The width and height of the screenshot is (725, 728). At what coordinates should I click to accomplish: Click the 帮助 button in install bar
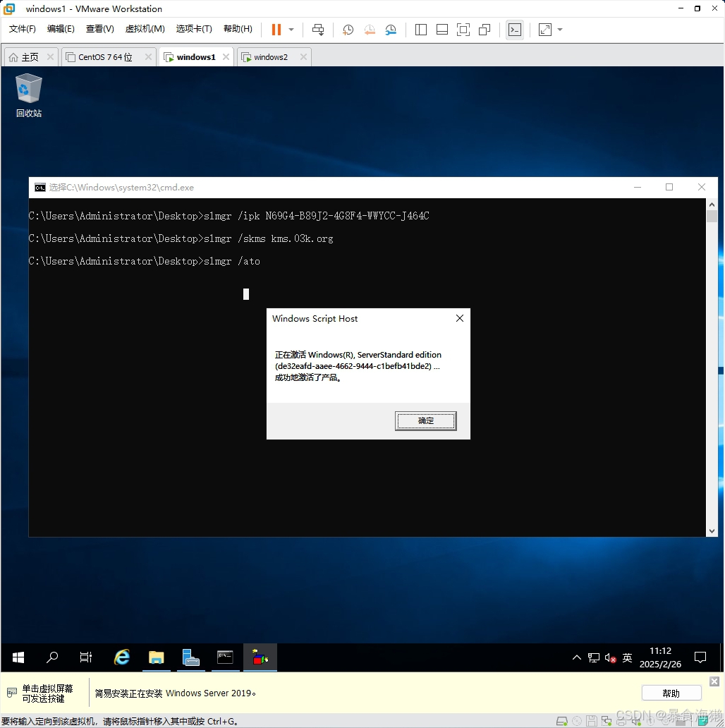coord(671,693)
